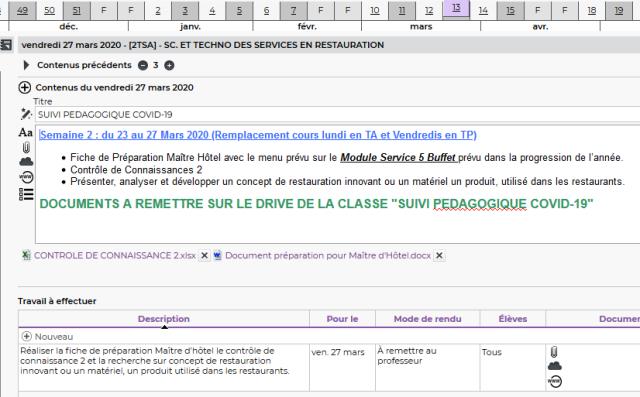The image size is (640, 397).
Task: Click the list icon in the editor sidebar
Action: coord(26,194)
